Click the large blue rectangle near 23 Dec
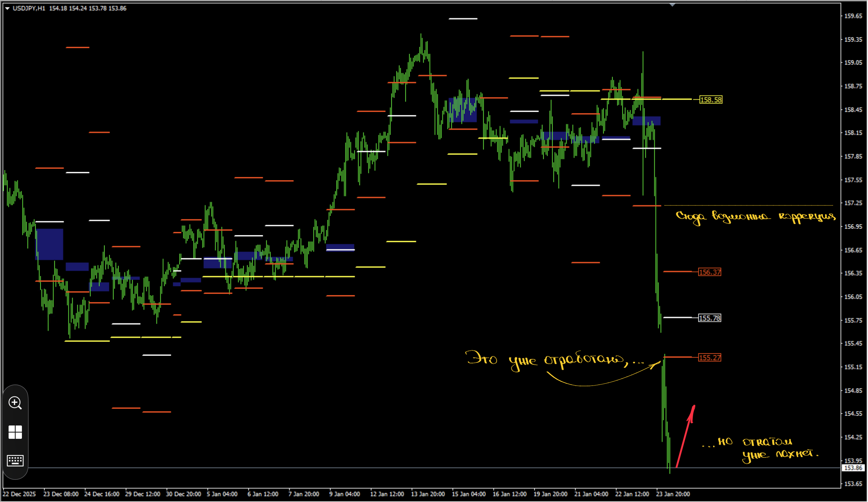 click(49, 244)
